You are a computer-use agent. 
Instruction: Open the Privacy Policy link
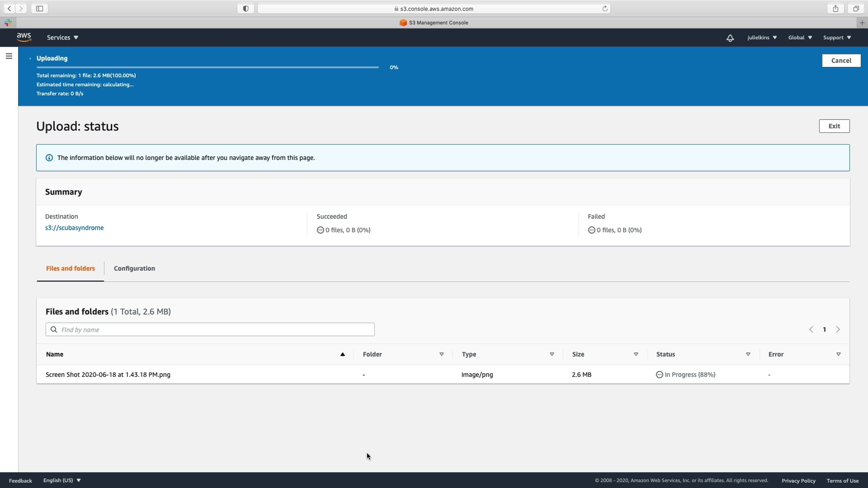[x=798, y=481]
